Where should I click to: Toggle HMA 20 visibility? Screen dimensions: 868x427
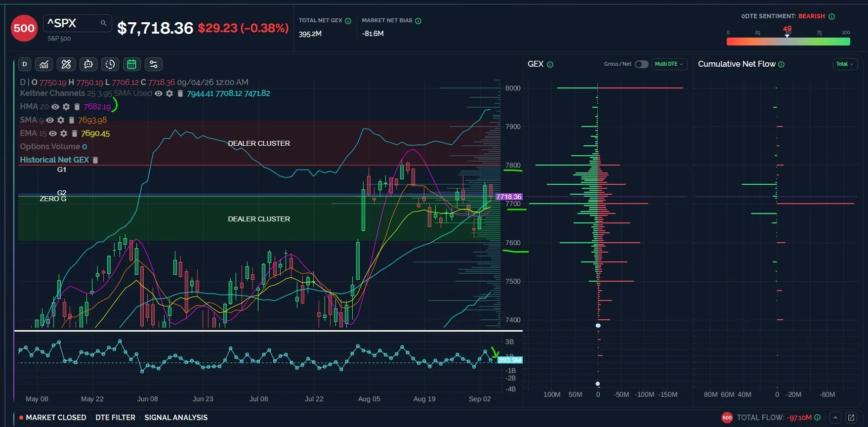(x=55, y=107)
